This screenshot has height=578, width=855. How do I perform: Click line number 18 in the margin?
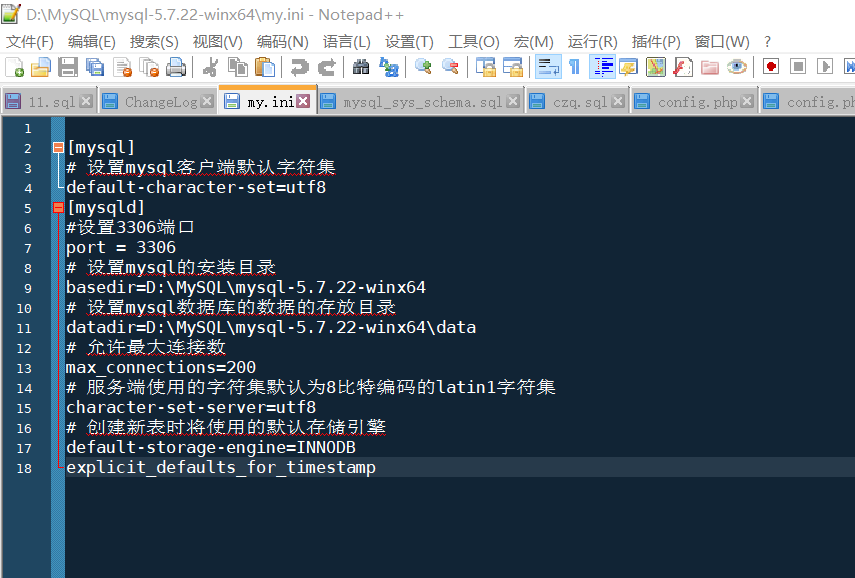[24, 468]
